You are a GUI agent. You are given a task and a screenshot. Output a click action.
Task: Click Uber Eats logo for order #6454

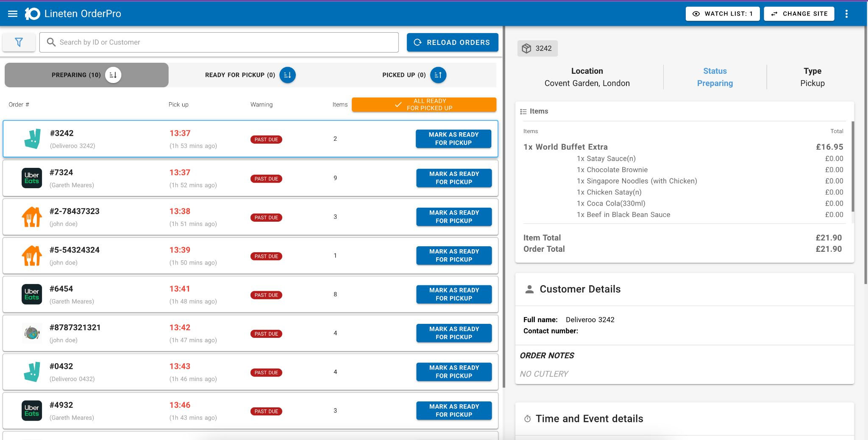(x=32, y=294)
